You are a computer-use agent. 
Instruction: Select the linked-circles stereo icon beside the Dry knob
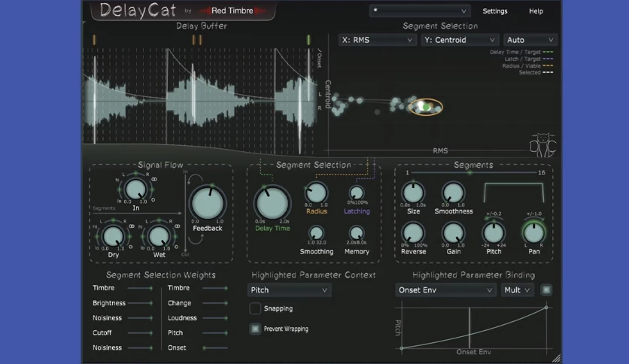click(131, 226)
